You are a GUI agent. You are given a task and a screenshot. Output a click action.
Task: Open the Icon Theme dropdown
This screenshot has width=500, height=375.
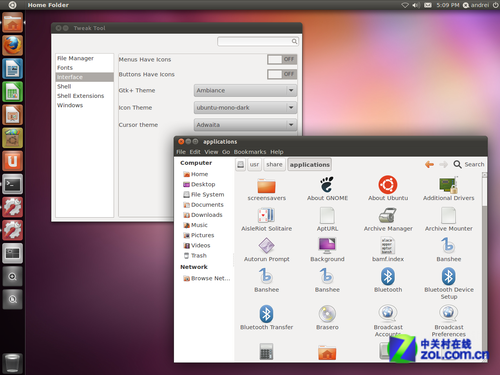click(x=245, y=108)
